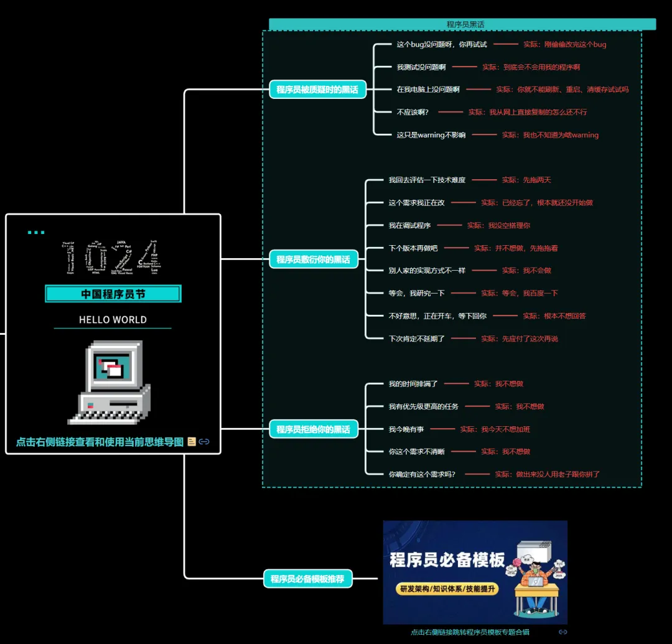Image resolution: width=672 pixels, height=644 pixels.
Task: Select the 不好意思，正在开车，等下回你 node
Action: [437, 316]
